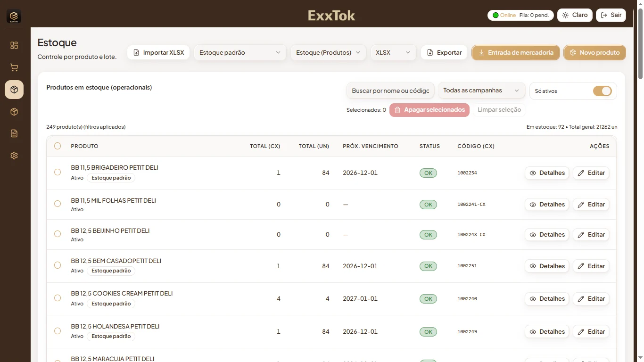Select BB 12,5 BEM CASADOPETIT DELI checkbox
Image resolution: width=644 pixels, height=362 pixels.
(58, 265)
